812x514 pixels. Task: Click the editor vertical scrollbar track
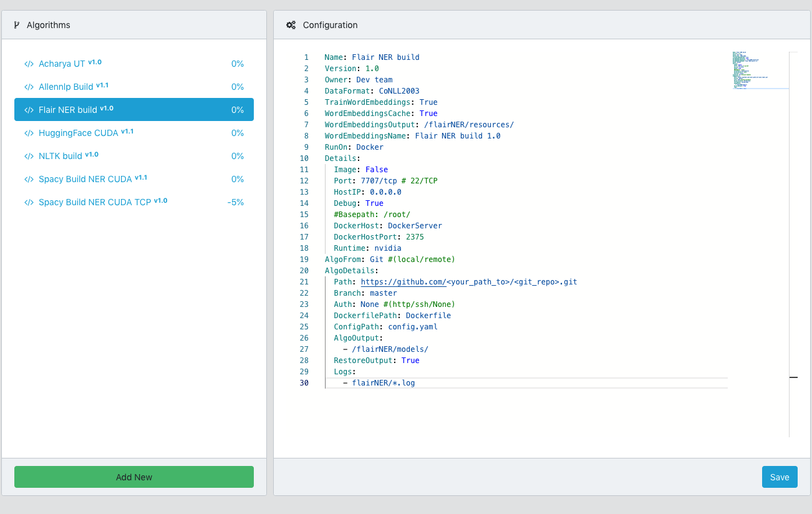pos(793,250)
